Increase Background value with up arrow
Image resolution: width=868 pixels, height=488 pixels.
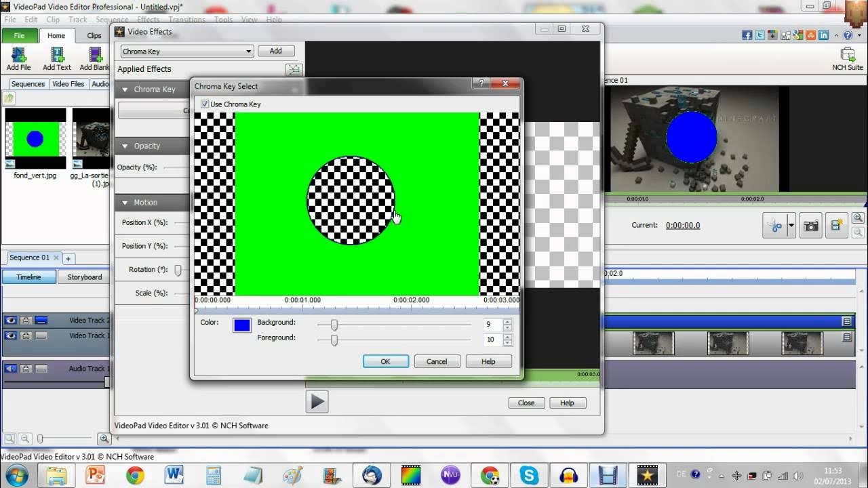pyautogui.click(x=507, y=321)
